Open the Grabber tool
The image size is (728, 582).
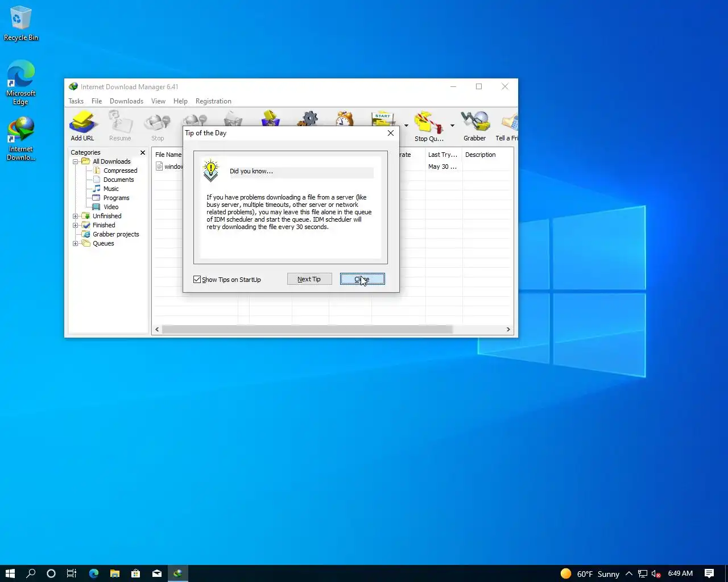pos(474,126)
